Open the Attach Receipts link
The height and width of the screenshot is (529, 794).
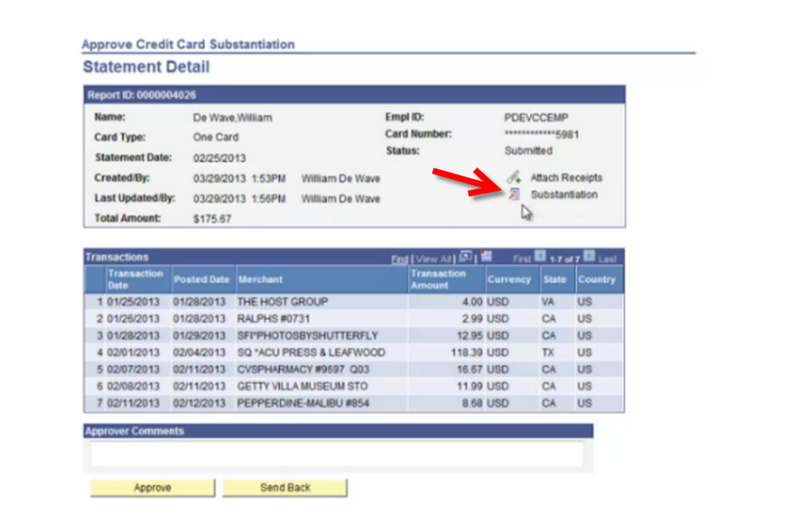[566, 177]
